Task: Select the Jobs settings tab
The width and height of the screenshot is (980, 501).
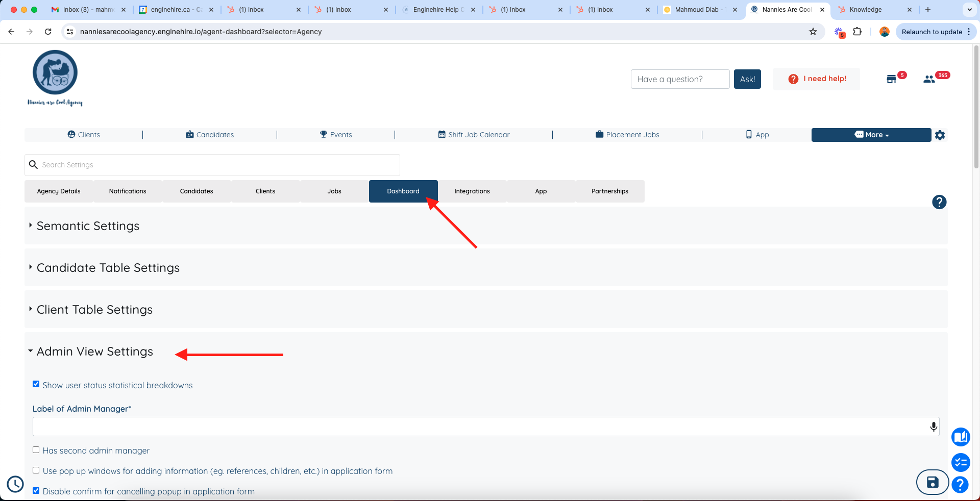Action: 334,191
